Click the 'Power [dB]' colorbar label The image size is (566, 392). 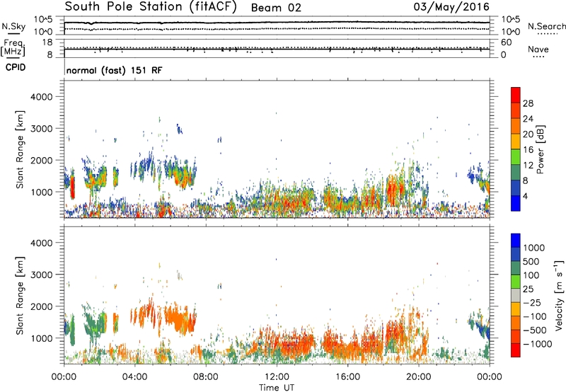pos(540,149)
